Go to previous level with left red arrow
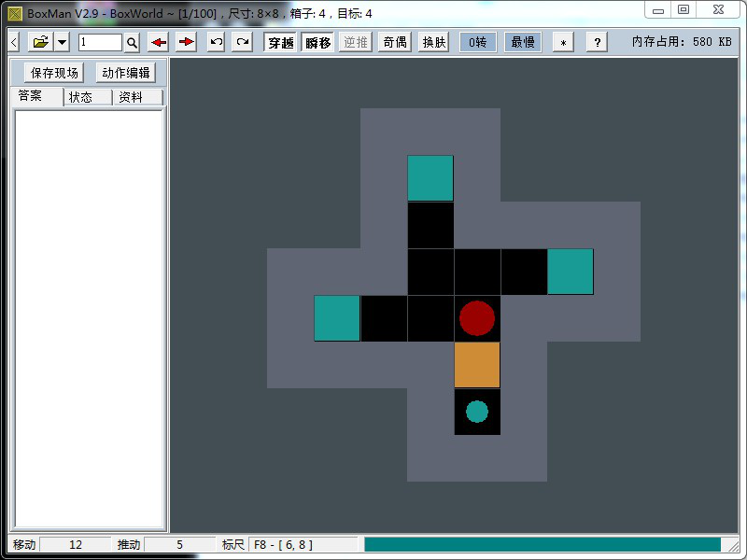The width and height of the screenshot is (747, 560). 159,42
